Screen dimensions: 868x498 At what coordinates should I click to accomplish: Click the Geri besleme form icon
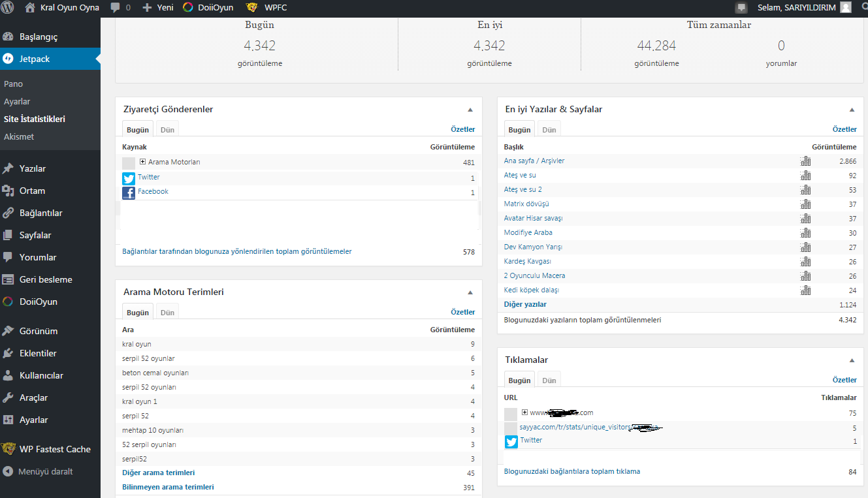[8, 279]
